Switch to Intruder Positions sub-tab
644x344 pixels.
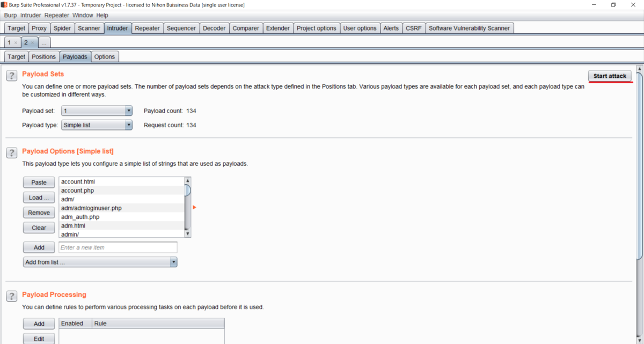click(x=43, y=56)
